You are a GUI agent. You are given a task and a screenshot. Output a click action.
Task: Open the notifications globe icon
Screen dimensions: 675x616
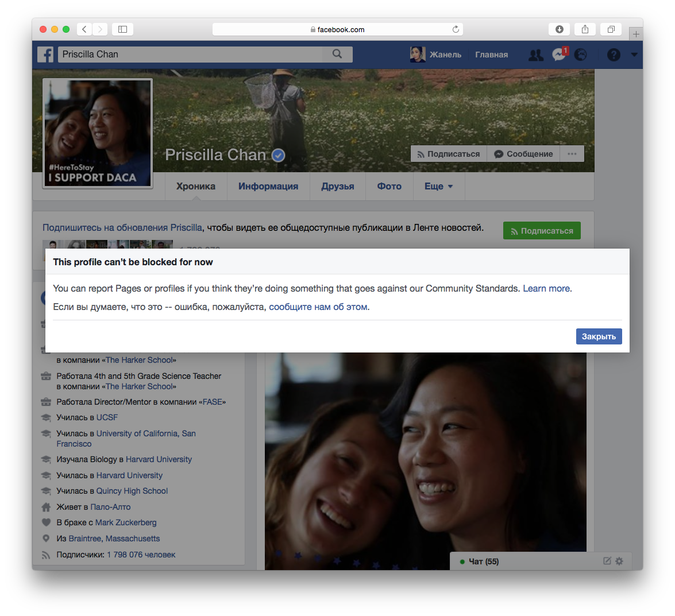[580, 55]
